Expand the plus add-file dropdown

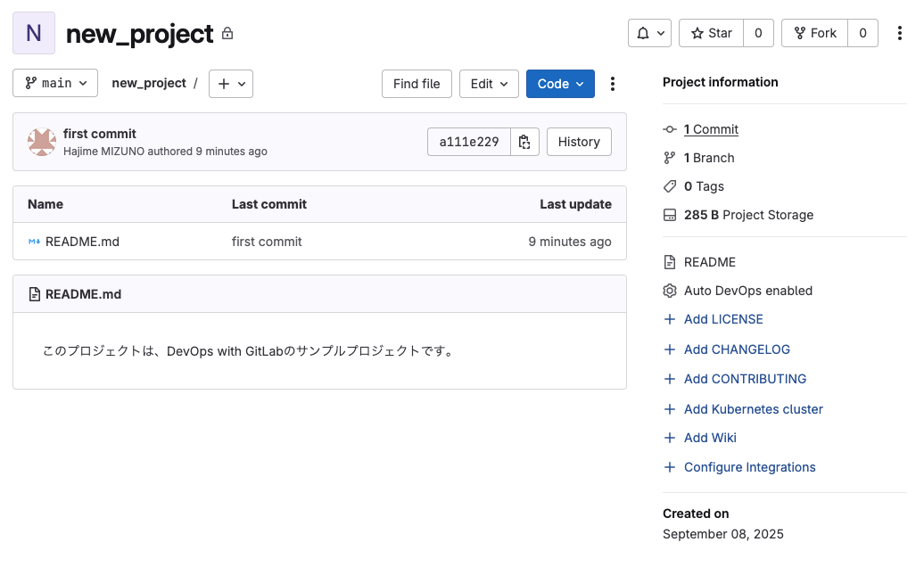[231, 83]
